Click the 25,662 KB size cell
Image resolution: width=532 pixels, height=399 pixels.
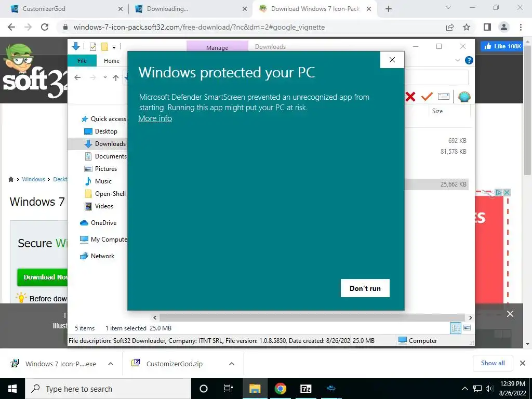tap(453, 184)
